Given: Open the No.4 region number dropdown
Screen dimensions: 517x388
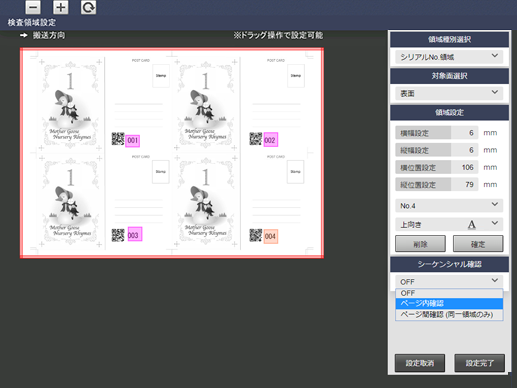Looking at the screenshot, I should [x=449, y=206].
